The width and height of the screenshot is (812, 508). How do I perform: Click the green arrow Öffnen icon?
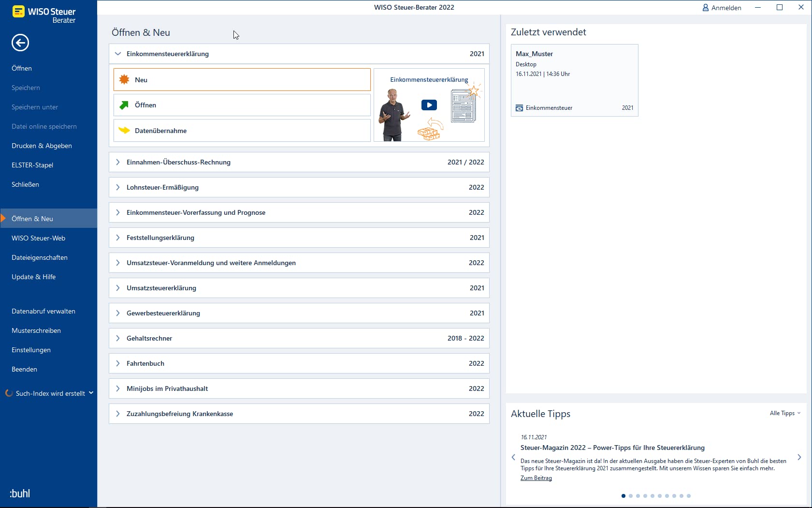[124, 105]
